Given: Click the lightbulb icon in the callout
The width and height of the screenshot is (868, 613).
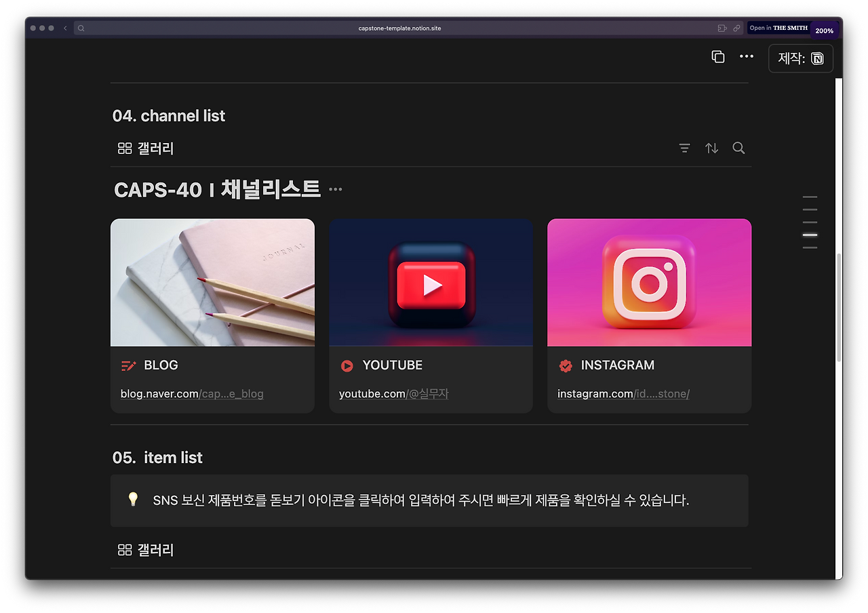Looking at the screenshot, I should (x=133, y=500).
